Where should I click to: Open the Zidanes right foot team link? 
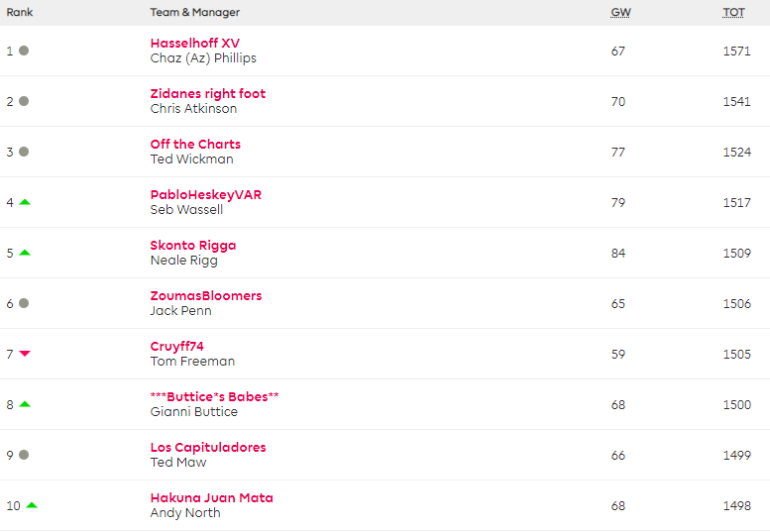208,94
